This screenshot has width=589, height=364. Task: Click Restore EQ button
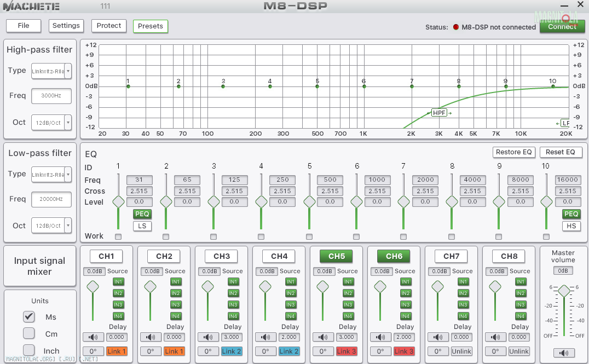(514, 152)
